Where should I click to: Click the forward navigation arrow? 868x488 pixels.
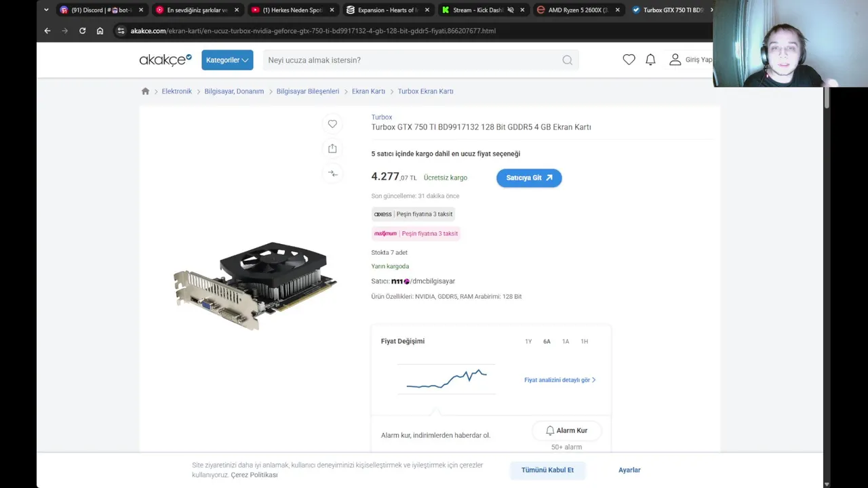(x=65, y=30)
